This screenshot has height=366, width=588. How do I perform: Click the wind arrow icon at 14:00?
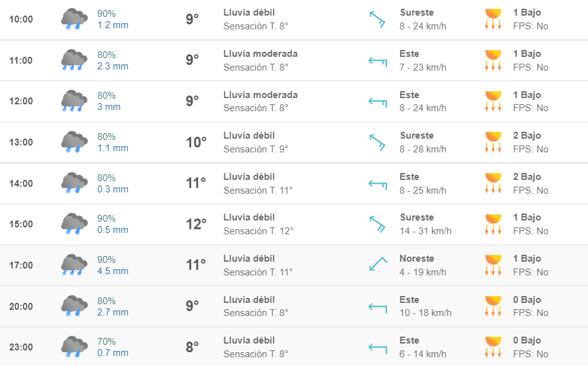pos(378,184)
